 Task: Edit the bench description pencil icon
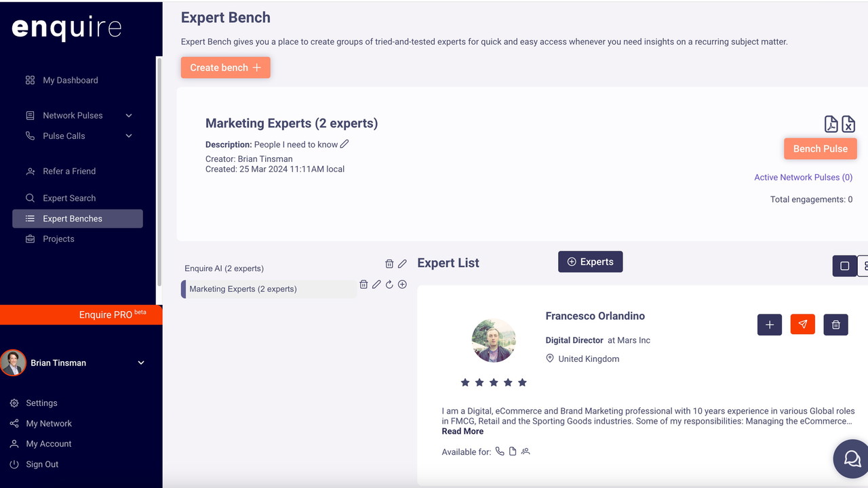344,144
